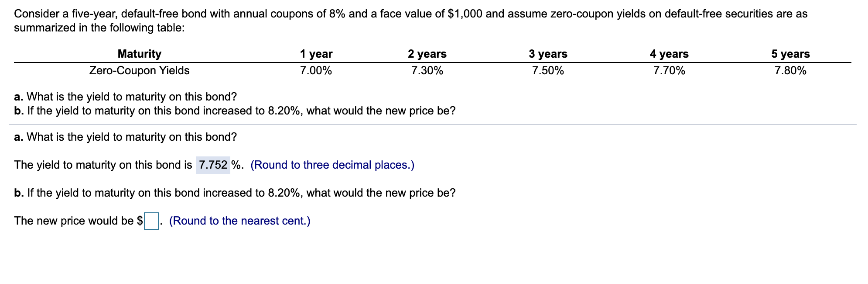Click the Maturity table header

139,54
